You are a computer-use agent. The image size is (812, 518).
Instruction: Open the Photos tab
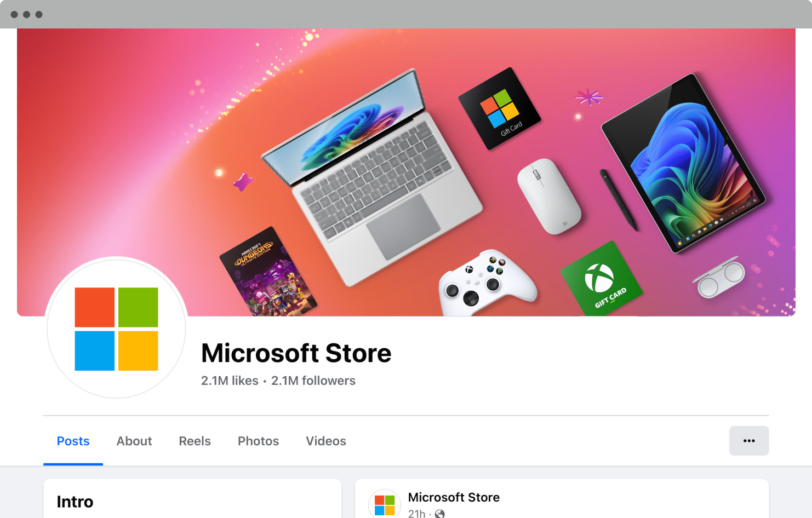[258, 441]
